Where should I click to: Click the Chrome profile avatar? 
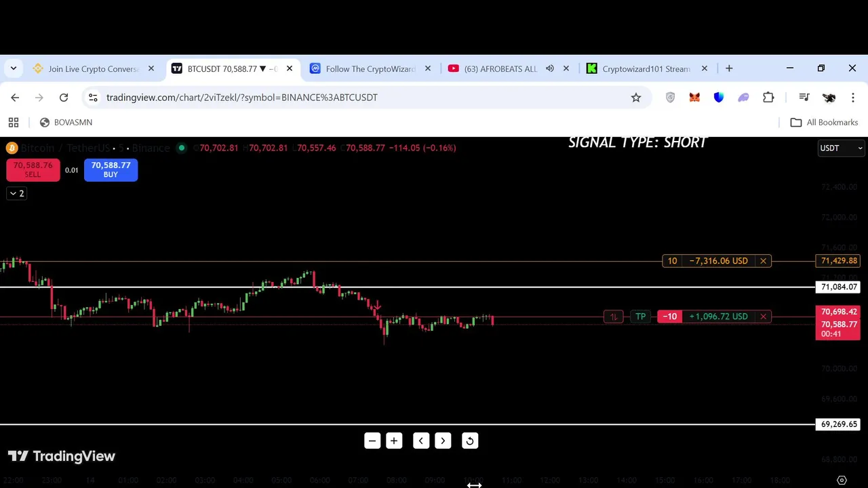pos(829,98)
